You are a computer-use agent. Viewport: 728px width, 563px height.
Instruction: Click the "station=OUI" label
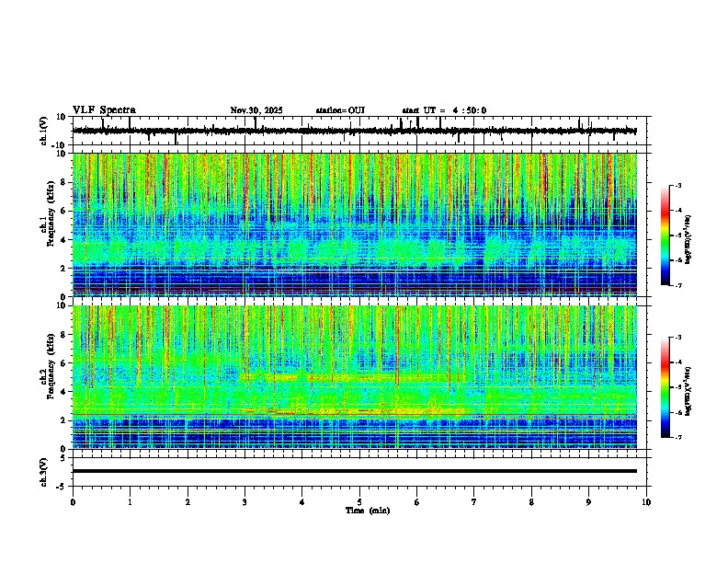point(340,110)
